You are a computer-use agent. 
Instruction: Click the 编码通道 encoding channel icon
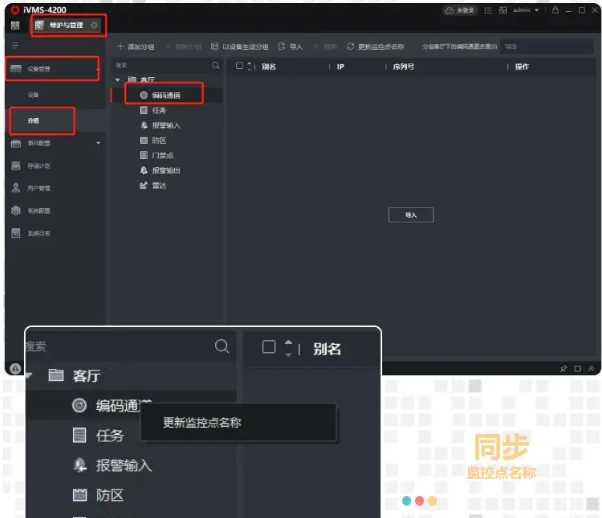click(144, 95)
